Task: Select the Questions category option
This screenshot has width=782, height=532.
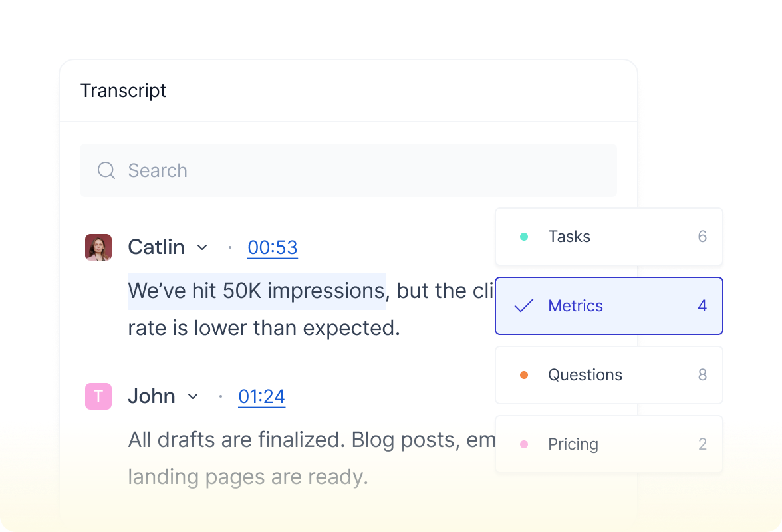Action: pyautogui.click(x=608, y=375)
